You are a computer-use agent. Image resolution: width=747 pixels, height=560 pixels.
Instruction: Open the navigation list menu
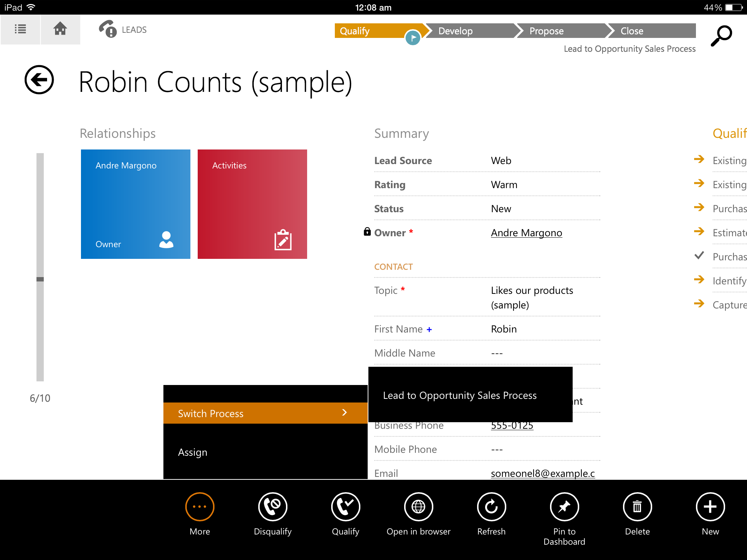(x=20, y=29)
